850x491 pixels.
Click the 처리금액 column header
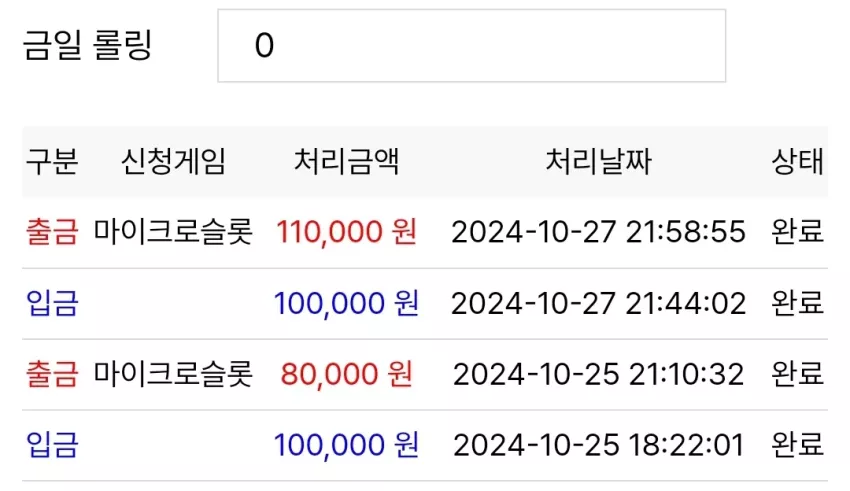346,161
